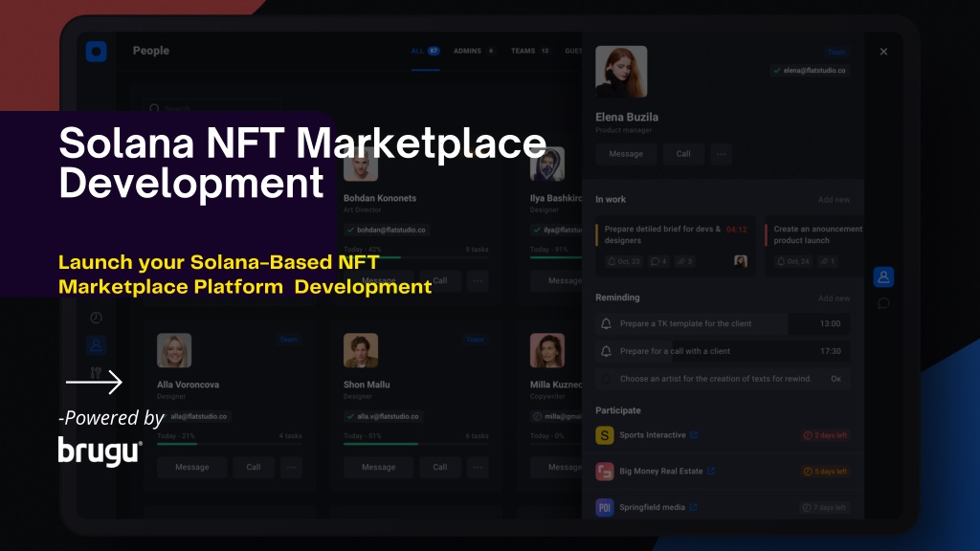Click Alla Voroncova's avatar
The image size is (980, 551).
(x=174, y=350)
